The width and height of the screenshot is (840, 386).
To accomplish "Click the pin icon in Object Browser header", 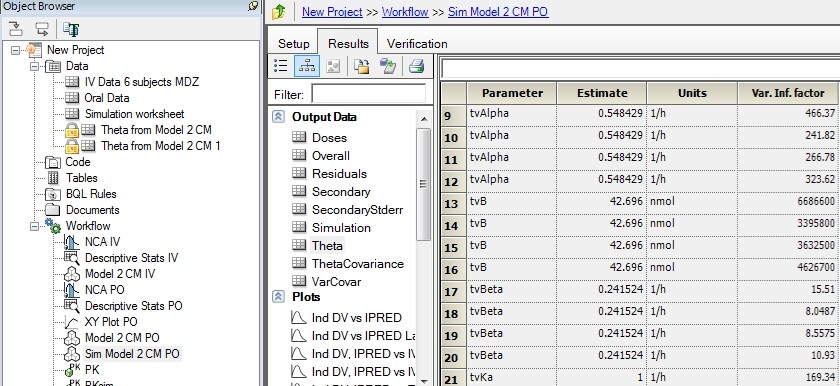I will pos(253,6).
